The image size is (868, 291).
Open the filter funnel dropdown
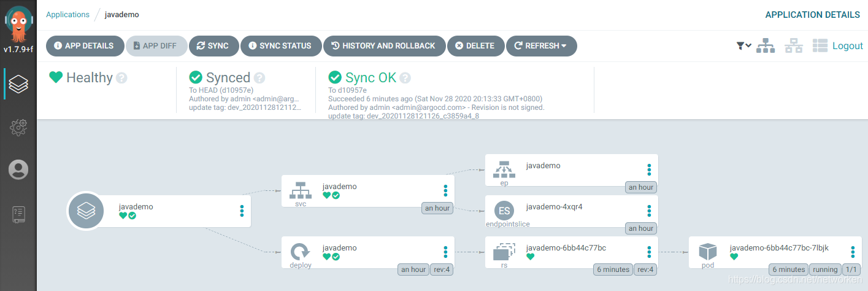coord(744,45)
